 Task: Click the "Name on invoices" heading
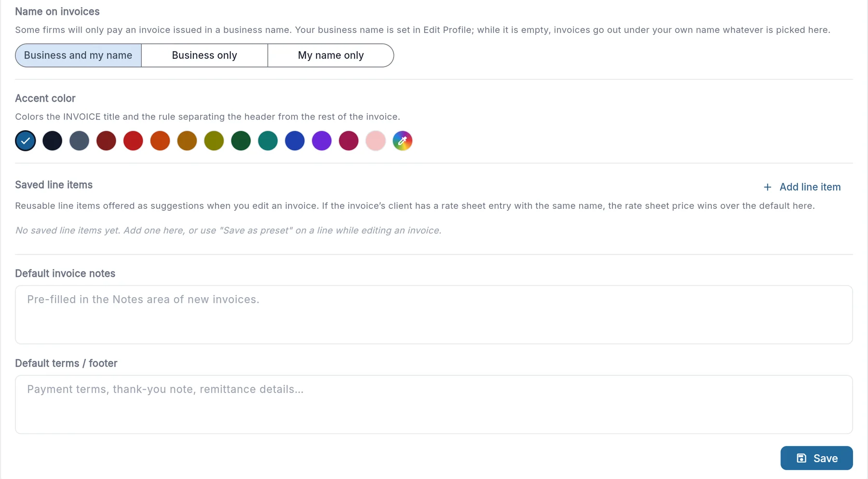57,12
